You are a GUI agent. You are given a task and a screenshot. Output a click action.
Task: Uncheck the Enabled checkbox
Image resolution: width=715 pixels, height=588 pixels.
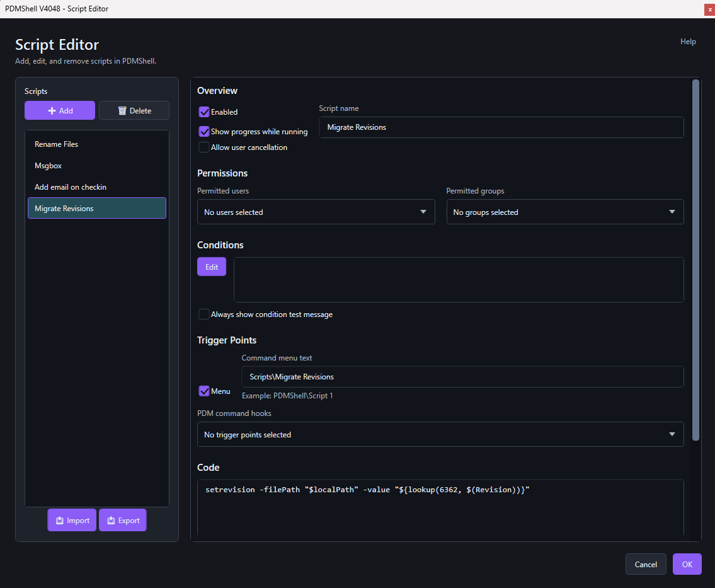pyautogui.click(x=204, y=112)
